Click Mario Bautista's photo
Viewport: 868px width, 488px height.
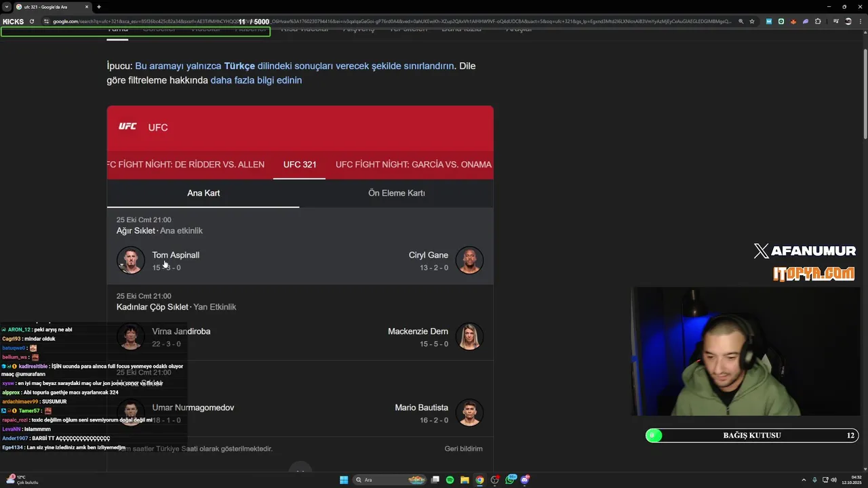click(469, 413)
